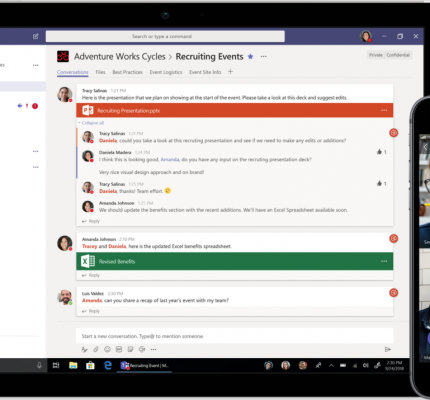The image size is (430, 400).
Task: Click the new chat compose icon
Action: [36, 36]
